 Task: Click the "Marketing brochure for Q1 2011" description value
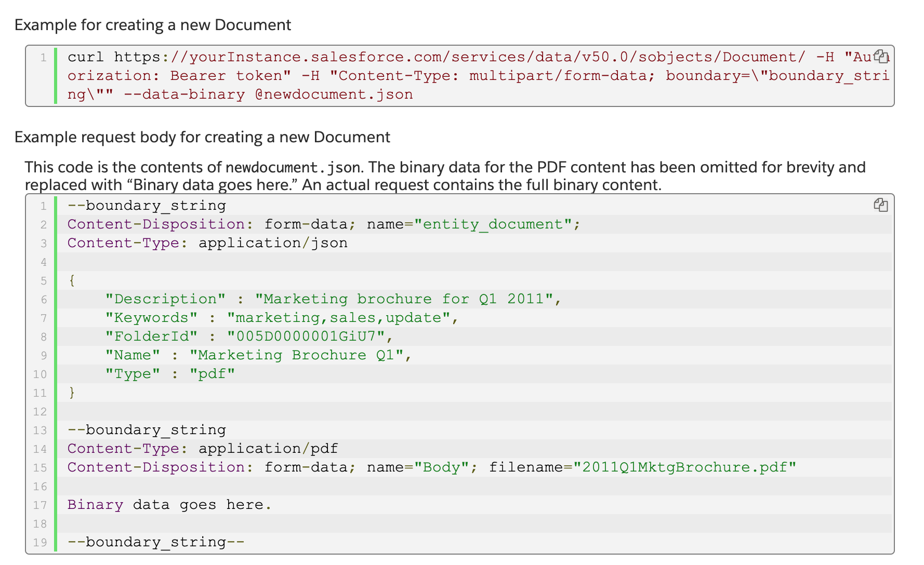click(x=404, y=299)
